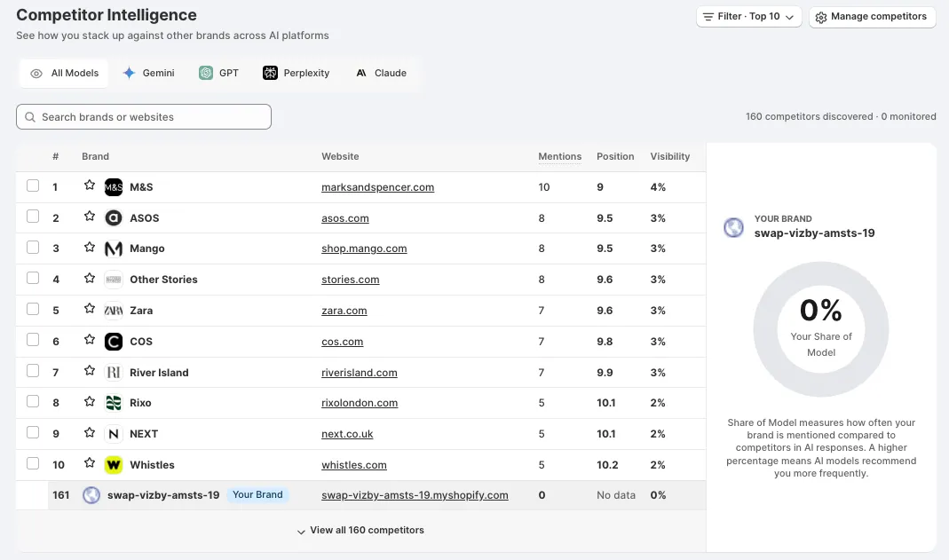Click the M&S brand logo
Screen dimensions: 949x560
point(113,187)
